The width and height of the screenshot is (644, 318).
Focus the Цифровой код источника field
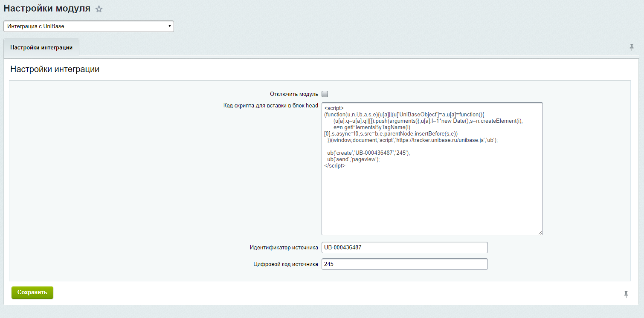click(404, 264)
